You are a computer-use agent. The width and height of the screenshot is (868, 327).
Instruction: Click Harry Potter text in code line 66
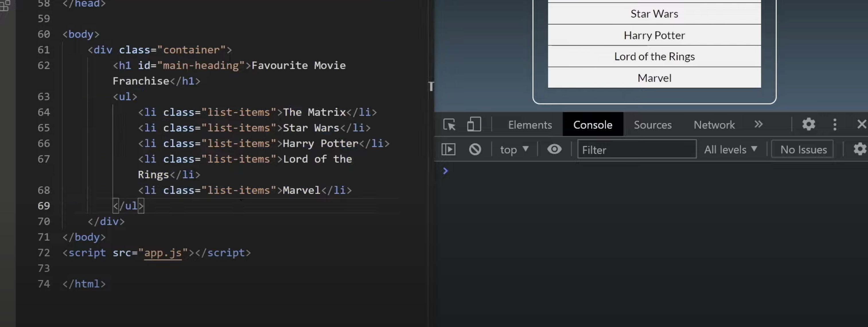point(320,144)
